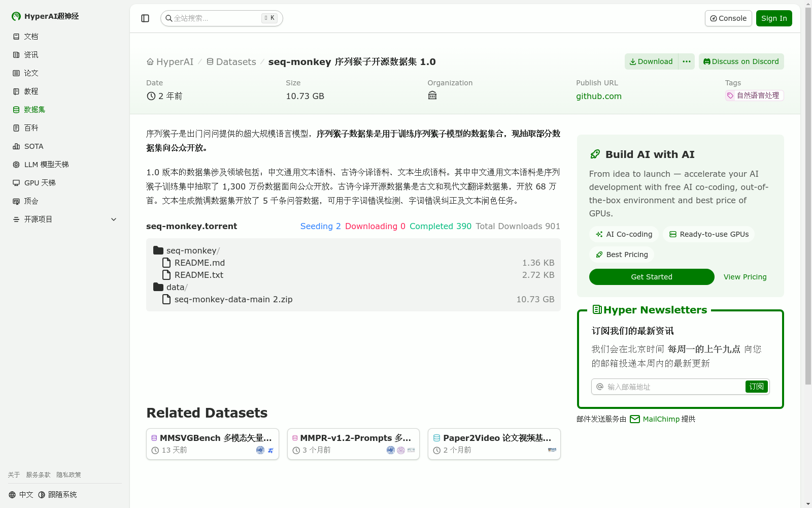
Task: Click the seq-monkey.torrent title
Action: (x=191, y=226)
